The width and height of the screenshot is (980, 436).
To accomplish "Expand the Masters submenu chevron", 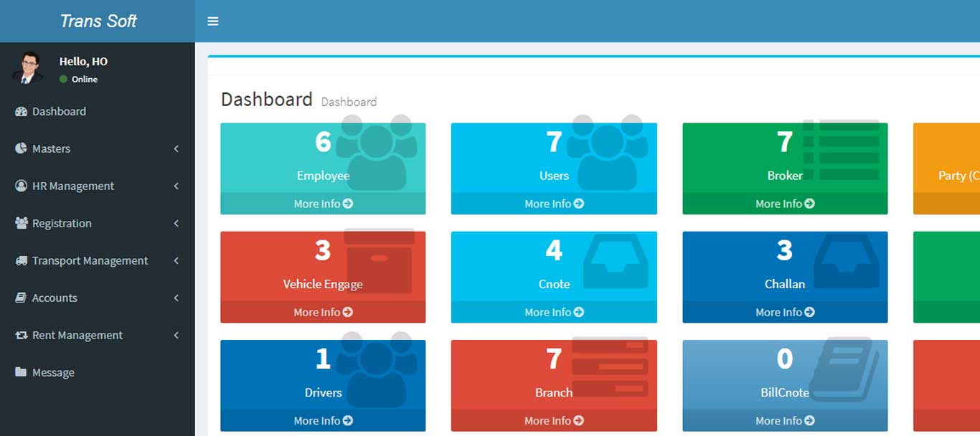I will tap(176, 149).
